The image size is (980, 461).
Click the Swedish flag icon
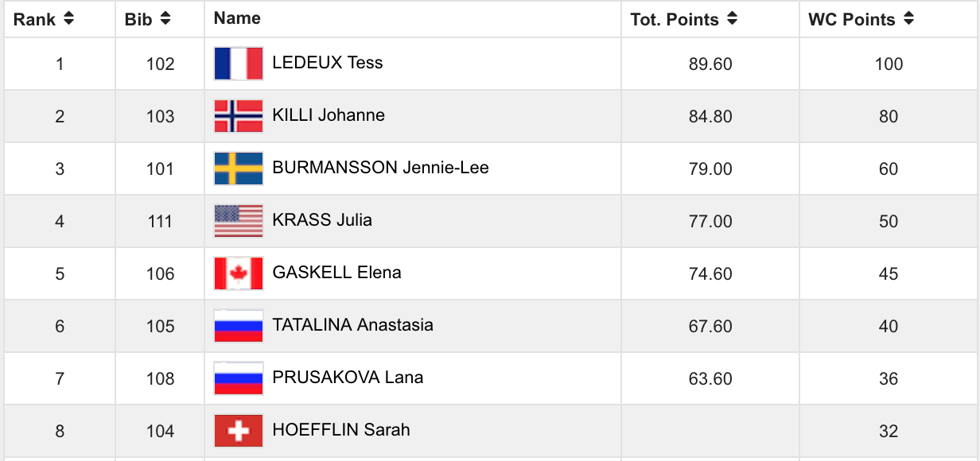point(239,169)
